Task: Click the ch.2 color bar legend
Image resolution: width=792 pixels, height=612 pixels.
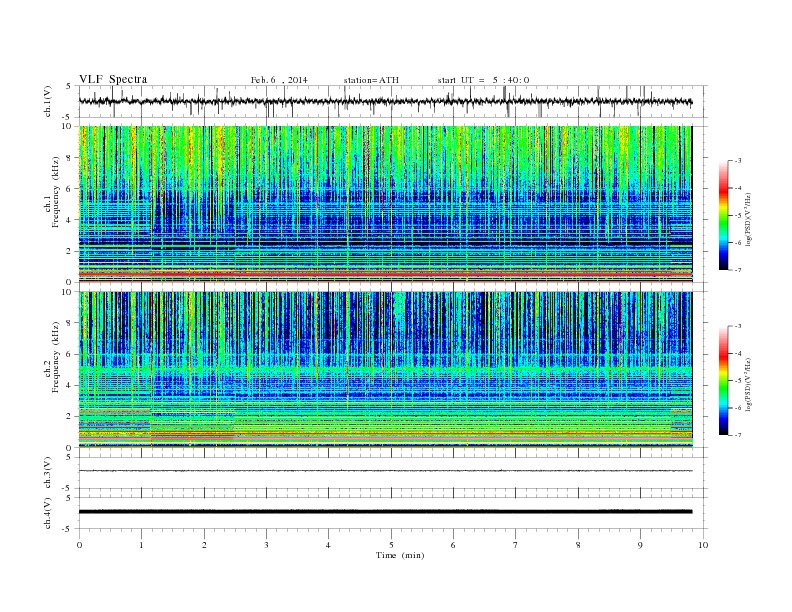Action: (x=723, y=381)
